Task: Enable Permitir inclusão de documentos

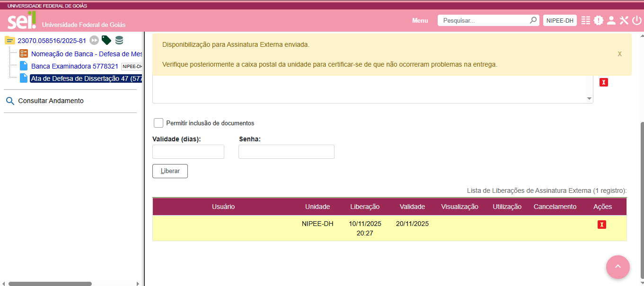Action: (x=159, y=122)
